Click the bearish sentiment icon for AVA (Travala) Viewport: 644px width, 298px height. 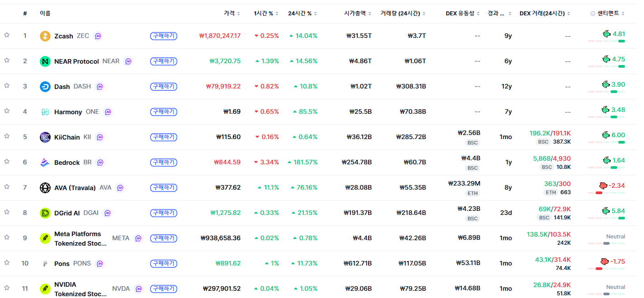(x=603, y=186)
